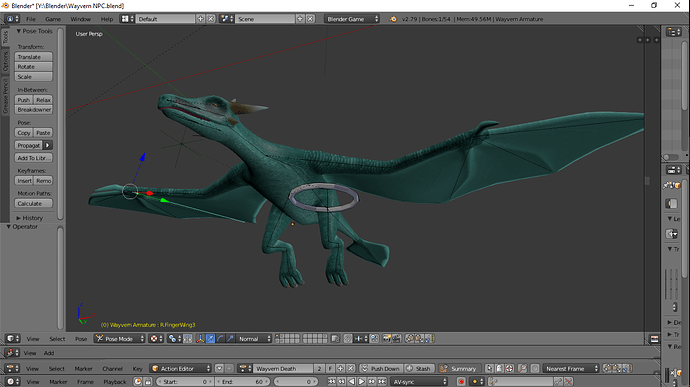Play the animation forward
This screenshot has width=690, height=387.
(361, 382)
